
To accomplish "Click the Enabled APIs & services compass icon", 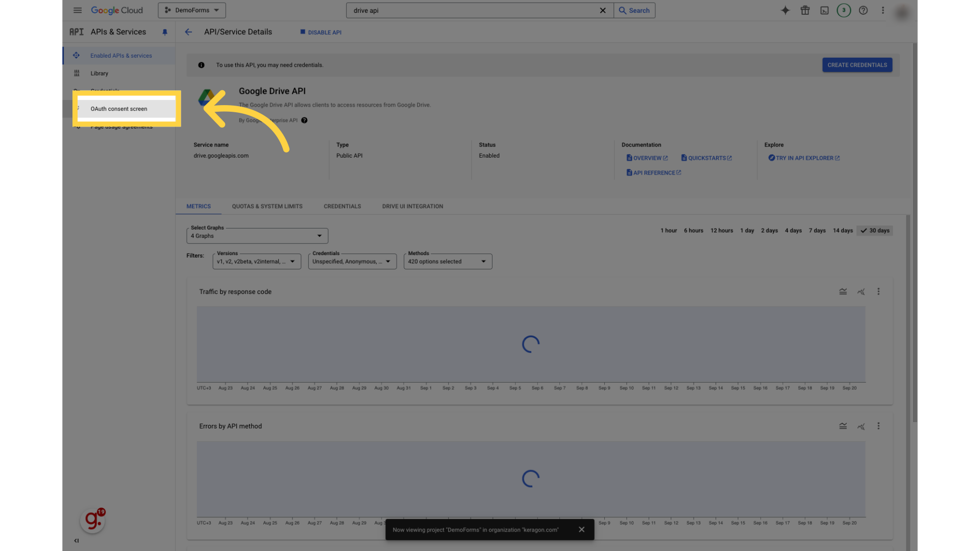I will (x=77, y=55).
